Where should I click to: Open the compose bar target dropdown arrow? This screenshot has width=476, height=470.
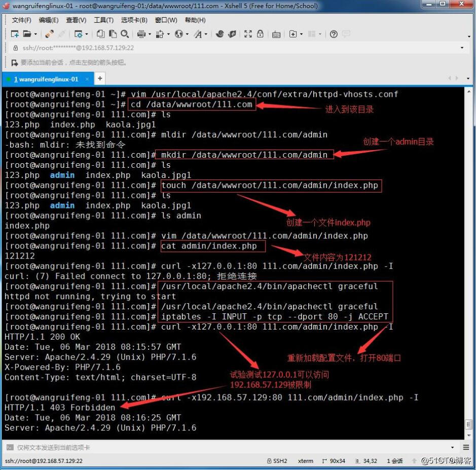pyautogui.click(x=453, y=447)
